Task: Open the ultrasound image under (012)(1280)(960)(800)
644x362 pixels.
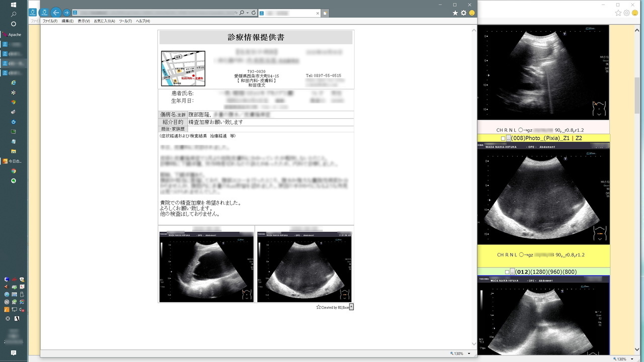Action: point(543,315)
